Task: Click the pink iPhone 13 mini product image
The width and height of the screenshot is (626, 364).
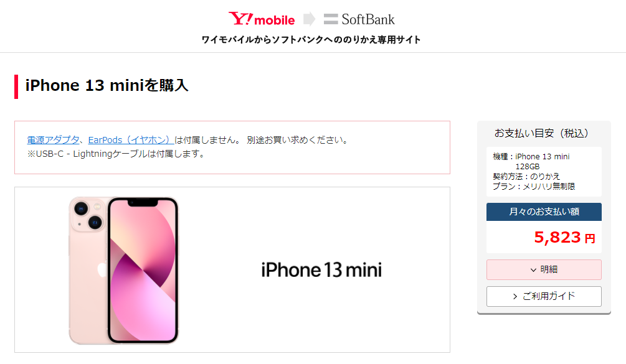Action: pos(123,270)
